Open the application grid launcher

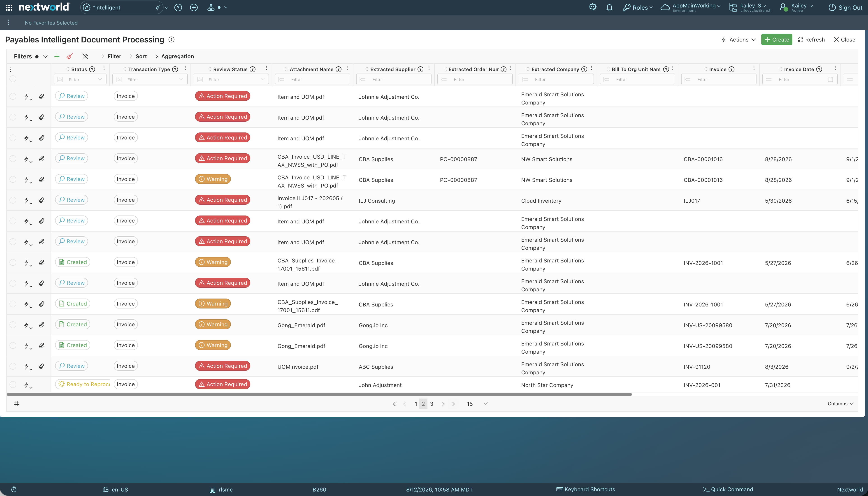pos(9,7)
